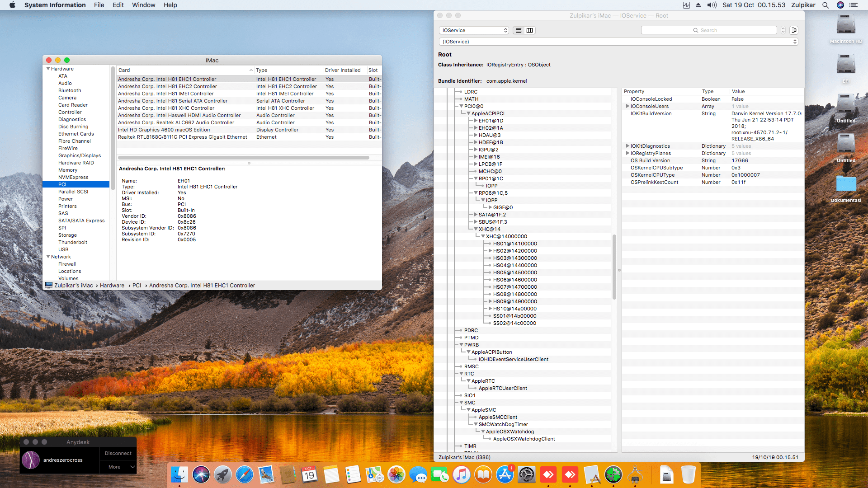Open Safari from the Dock
The height and width of the screenshot is (488, 868).
point(245,475)
